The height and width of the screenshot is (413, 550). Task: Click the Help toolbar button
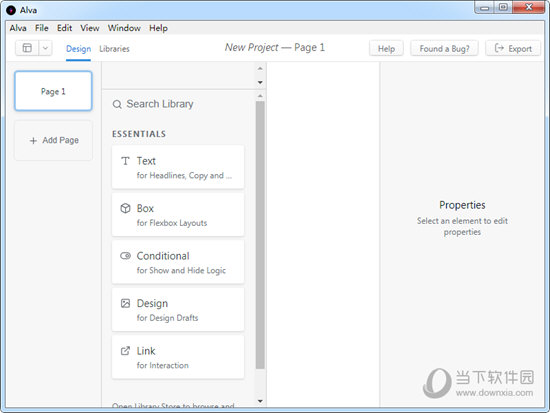tap(386, 48)
